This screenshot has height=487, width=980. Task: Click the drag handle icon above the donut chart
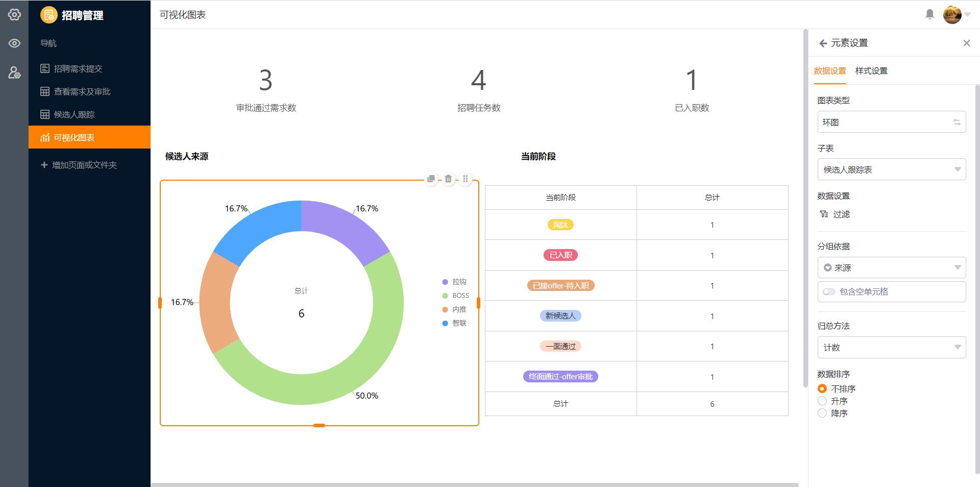pos(465,179)
